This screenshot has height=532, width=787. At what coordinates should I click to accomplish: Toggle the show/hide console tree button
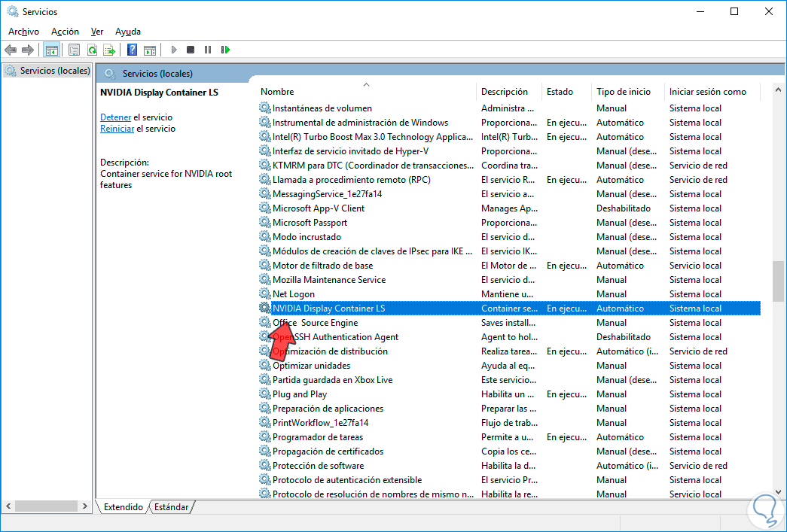point(51,50)
